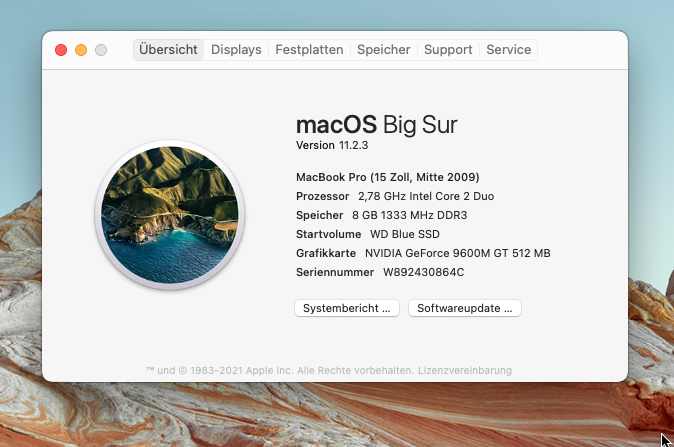This screenshot has width=674, height=447.
Task: Click the Seriennummer label
Action: (335, 272)
